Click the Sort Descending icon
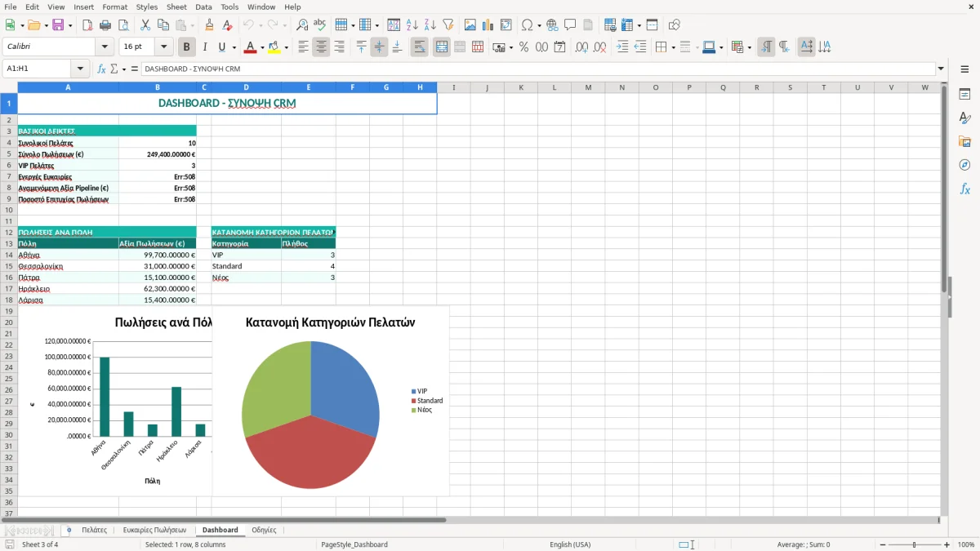This screenshot has width=980, height=551. (430, 25)
